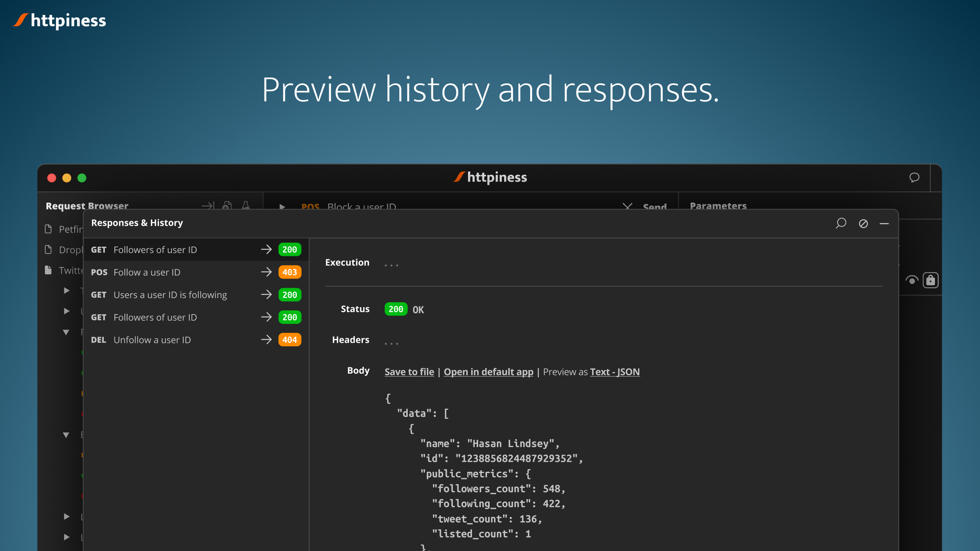Image resolution: width=980 pixels, height=551 pixels.
Task: Click the "followers_count": 548 line
Action: pos(498,489)
